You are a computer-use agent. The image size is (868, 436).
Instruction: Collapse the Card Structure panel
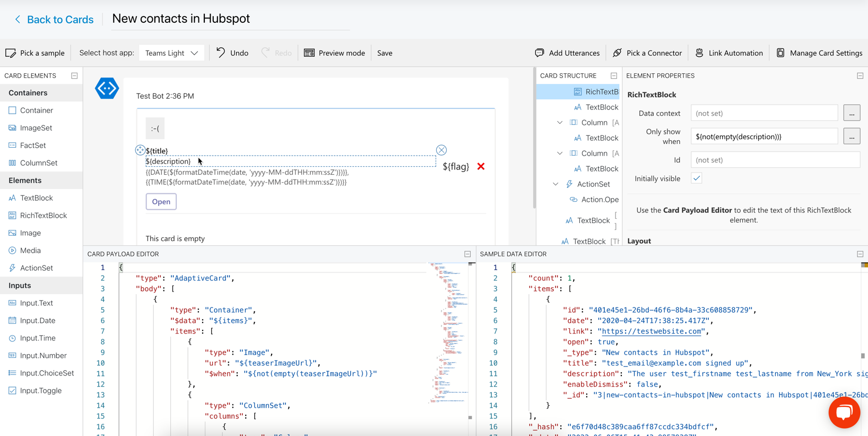tap(614, 75)
